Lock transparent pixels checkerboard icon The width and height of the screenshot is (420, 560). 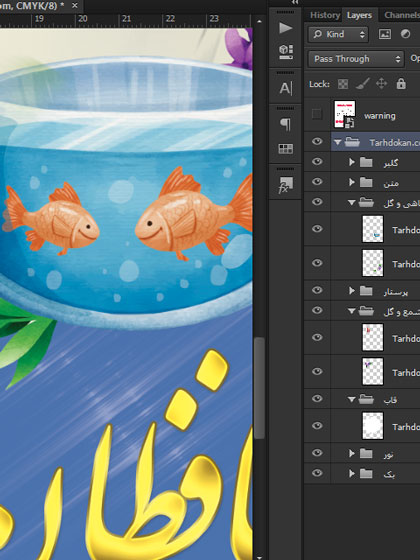click(343, 84)
